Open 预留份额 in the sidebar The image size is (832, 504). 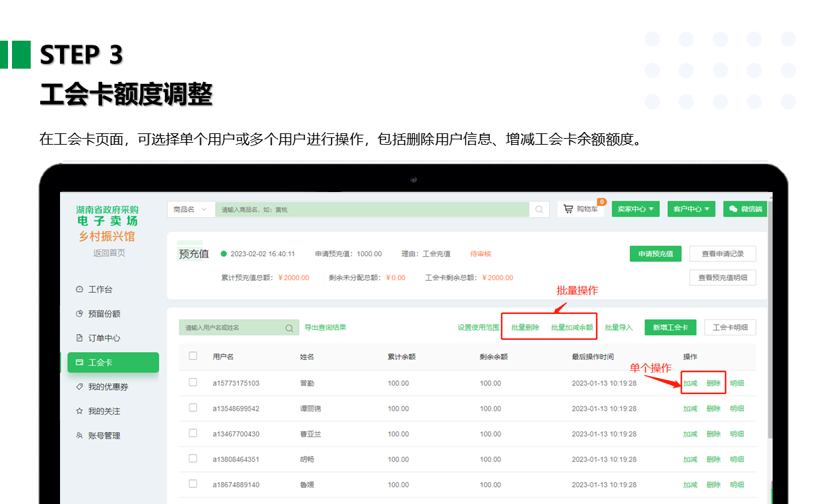point(104,313)
